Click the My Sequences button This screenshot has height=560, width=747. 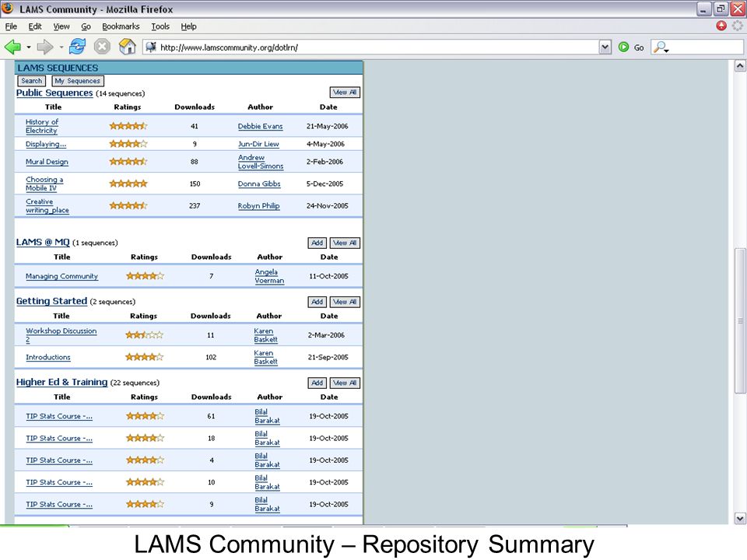(x=78, y=81)
